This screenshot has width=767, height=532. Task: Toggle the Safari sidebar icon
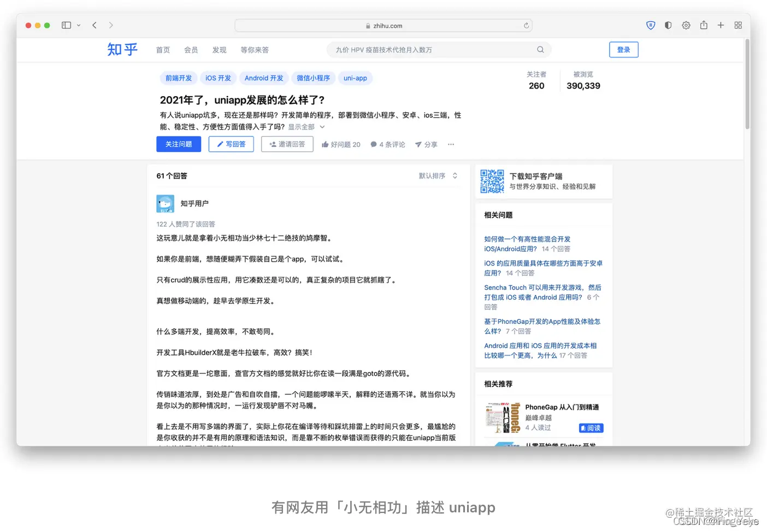66,25
